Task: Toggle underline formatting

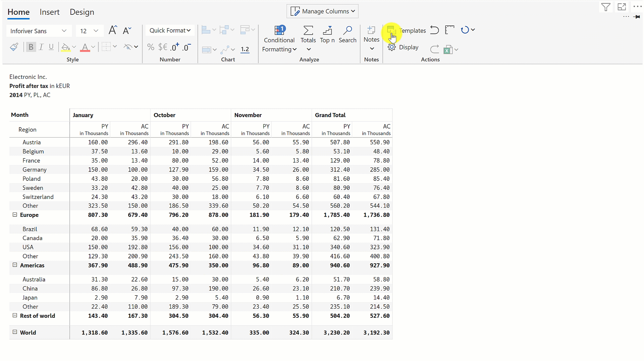Action: (51, 47)
